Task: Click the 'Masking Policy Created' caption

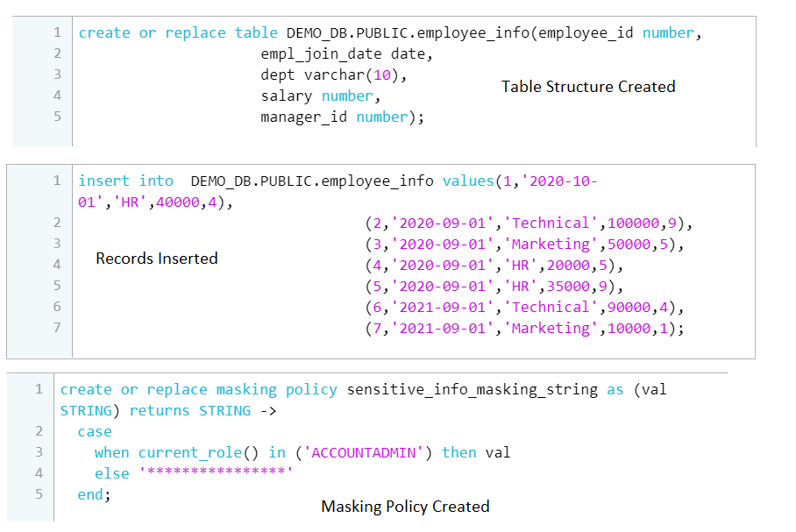Action: (x=405, y=507)
